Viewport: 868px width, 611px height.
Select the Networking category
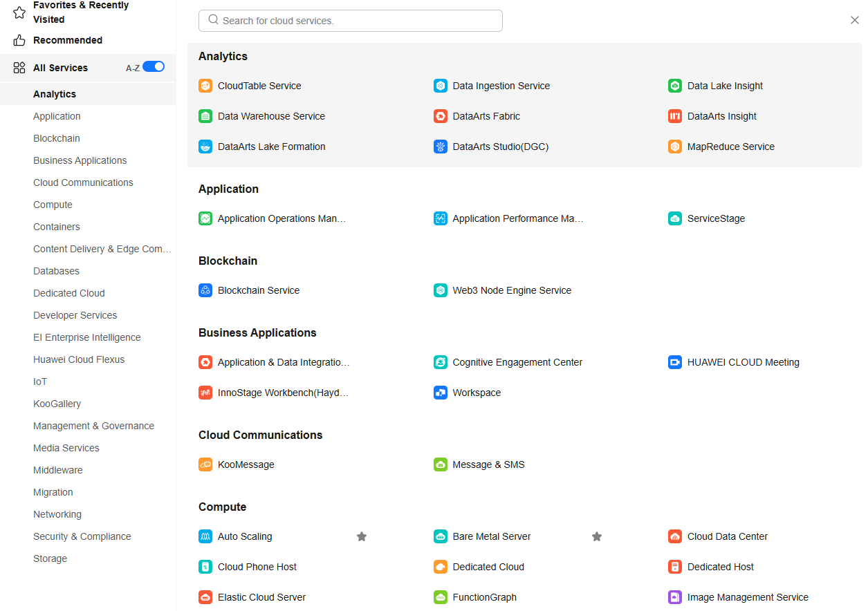(x=57, y=514)
